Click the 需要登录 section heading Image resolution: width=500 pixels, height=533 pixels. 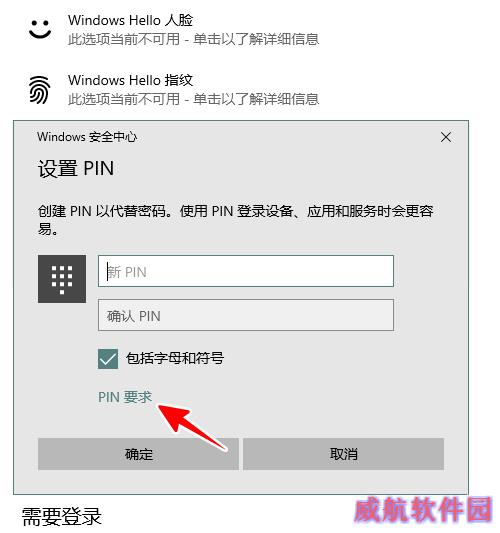(x=62, y=516)
